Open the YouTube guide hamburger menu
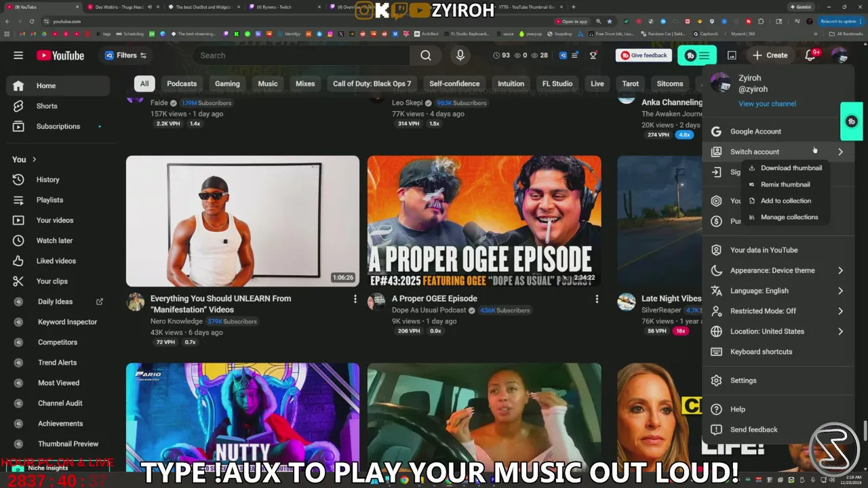The height and width of the screenshot is (488, 868). [18, 56]
